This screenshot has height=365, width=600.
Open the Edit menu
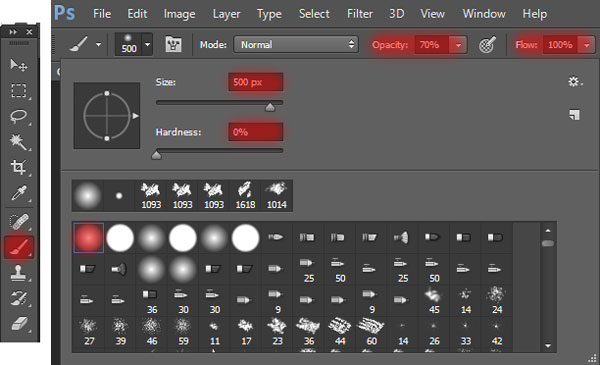pyautogui.click(x=137, y=14)
